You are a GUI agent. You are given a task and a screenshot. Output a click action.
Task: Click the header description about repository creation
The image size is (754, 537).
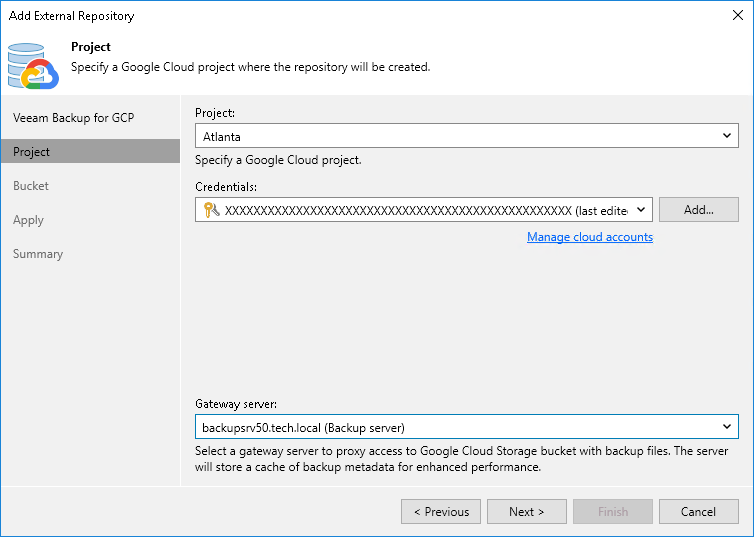tap(251, 67)
